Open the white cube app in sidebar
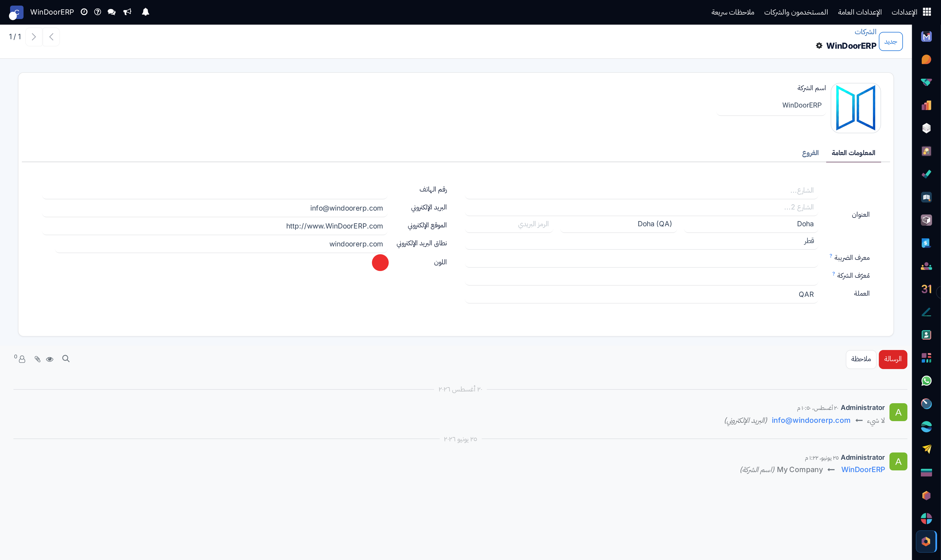This screenshot has width=941, height=560. click(926, 128)
